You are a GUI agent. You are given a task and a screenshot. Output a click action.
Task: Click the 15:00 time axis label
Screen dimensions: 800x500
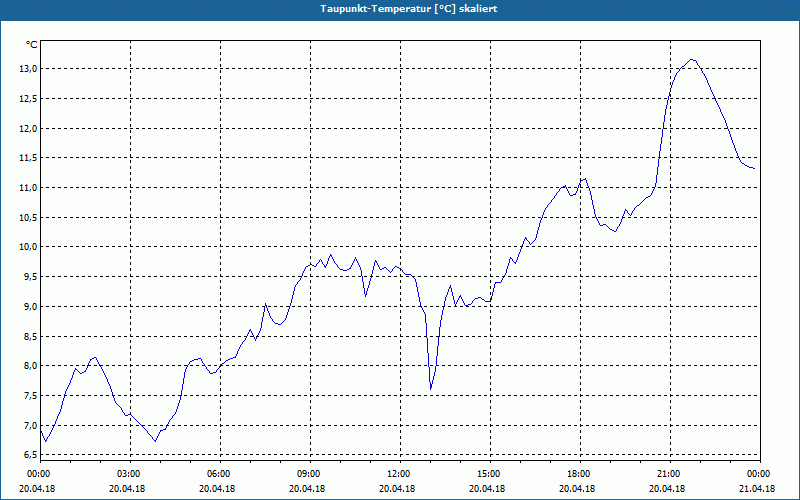(x=490, y=474)
